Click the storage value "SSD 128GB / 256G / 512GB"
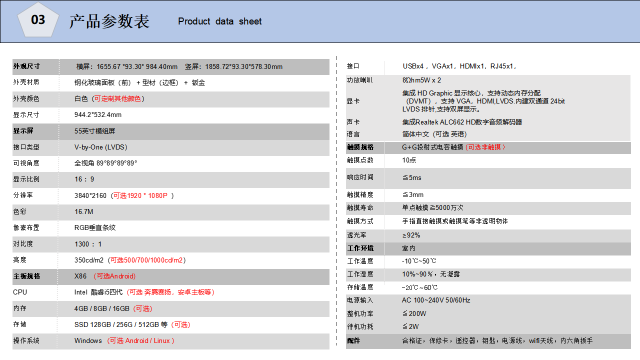This screenshot has width=640, height=360. coord(118,324)
